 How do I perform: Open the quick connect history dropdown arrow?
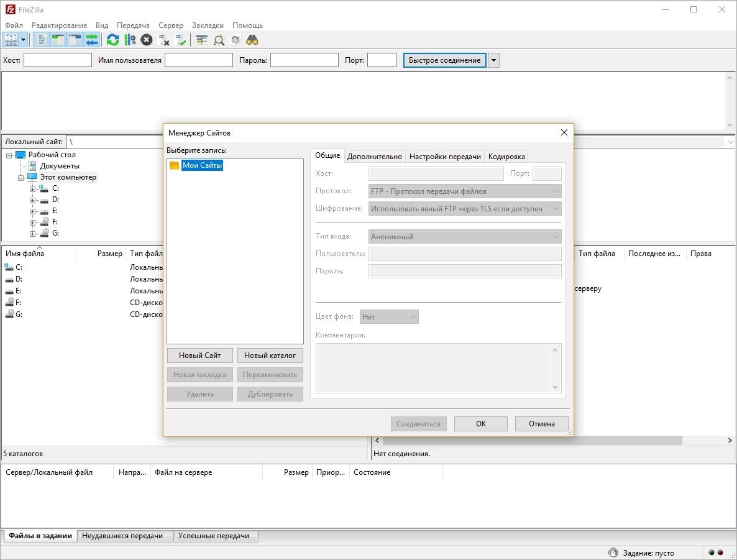pyautogui.click(x=493, y=60)
